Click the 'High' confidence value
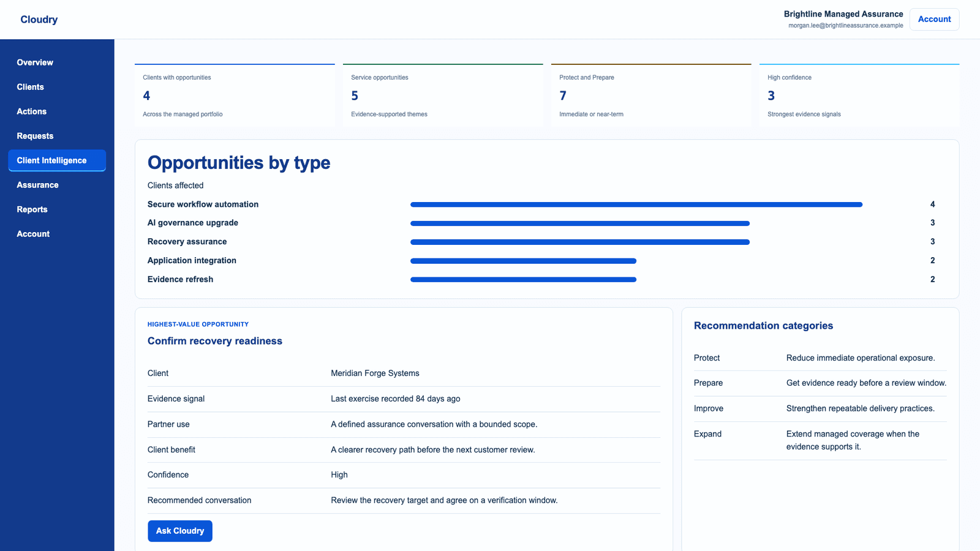 point(339,474)
